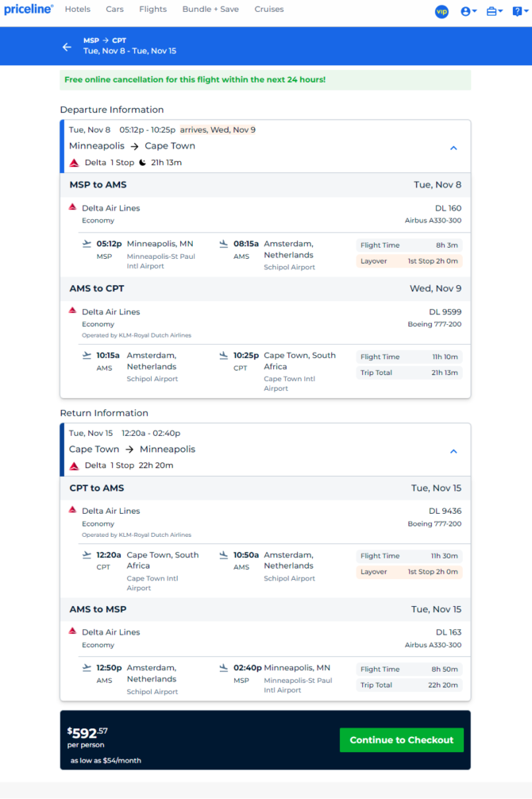The image size is (532, 799).
Task: Open the user account icon menu
Action: pos(468,11)
